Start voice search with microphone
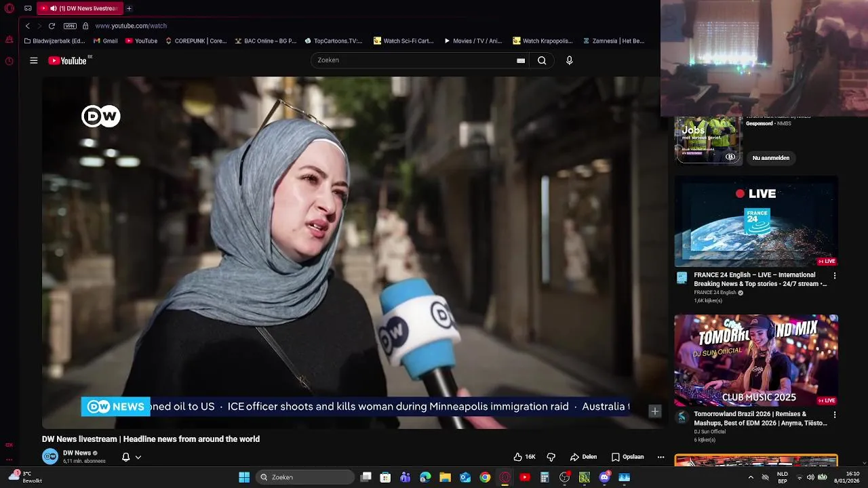Image resolution: width=868 pixels, height=488 pixels. [570, 60]
